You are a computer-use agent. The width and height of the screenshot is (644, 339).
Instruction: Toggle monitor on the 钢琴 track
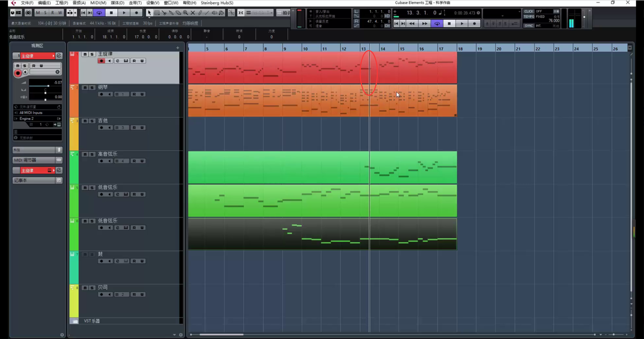(109, 94)
